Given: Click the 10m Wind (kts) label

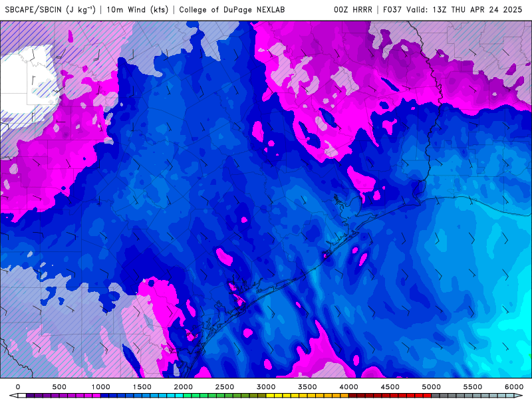Looking at the screenshot, I should point(138,9).
